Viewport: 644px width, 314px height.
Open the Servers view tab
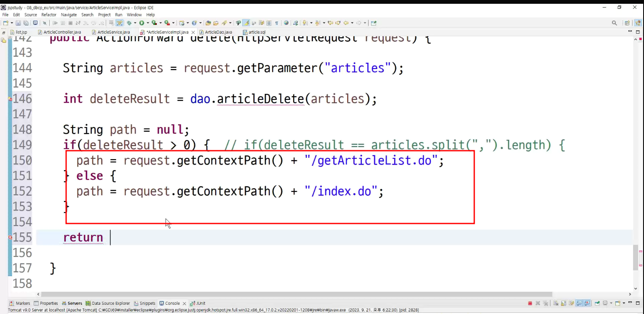[72, 303]
